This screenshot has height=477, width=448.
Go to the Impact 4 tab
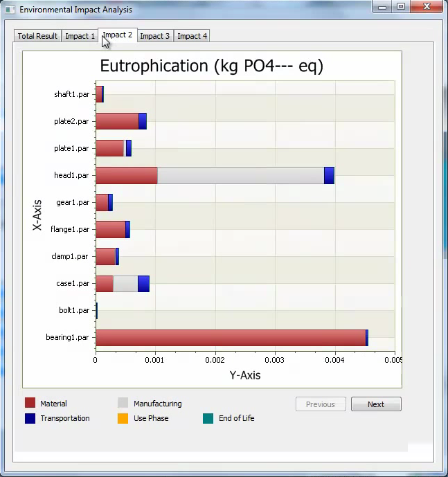[192, 36]
